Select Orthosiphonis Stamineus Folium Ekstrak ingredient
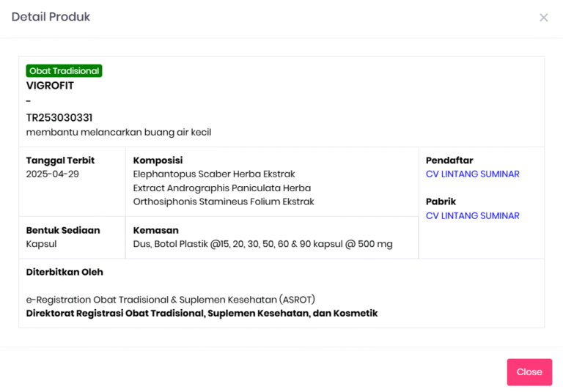 pos(224,202)
